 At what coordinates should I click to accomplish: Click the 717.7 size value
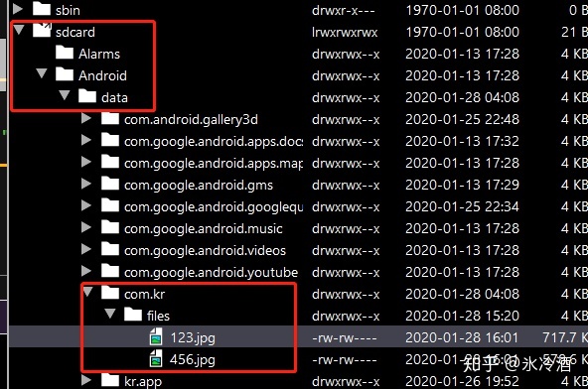(559, 337)
